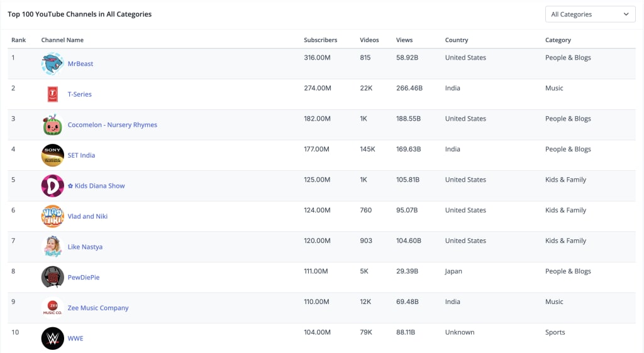The image size is (644, 353).
Task: Open the SET India channel link
Action: coord(81,155)
